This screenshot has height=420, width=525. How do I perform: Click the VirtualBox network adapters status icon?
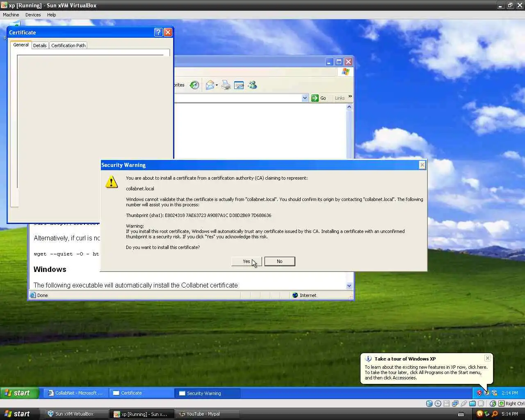pos(455,404)
